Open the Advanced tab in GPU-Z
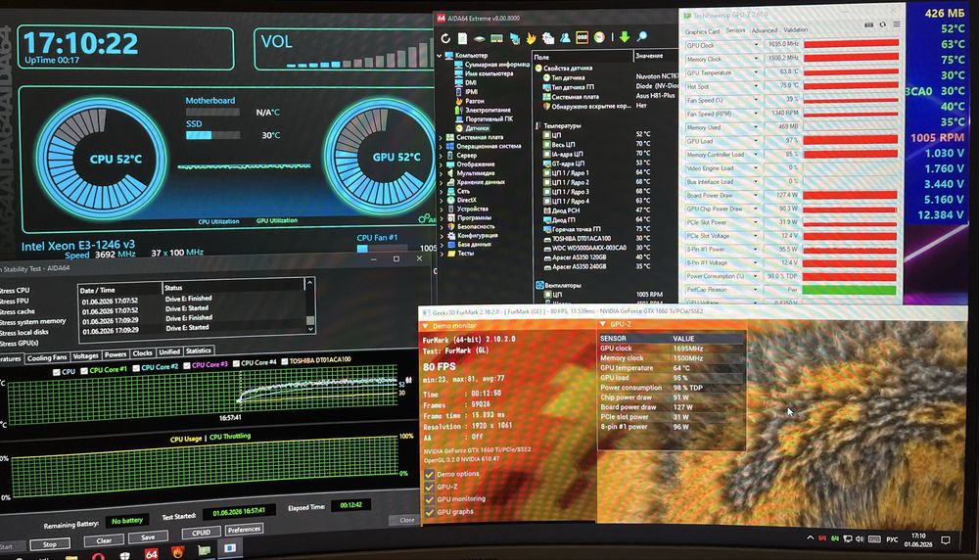979x560 pixels. (x=765, y=30)
